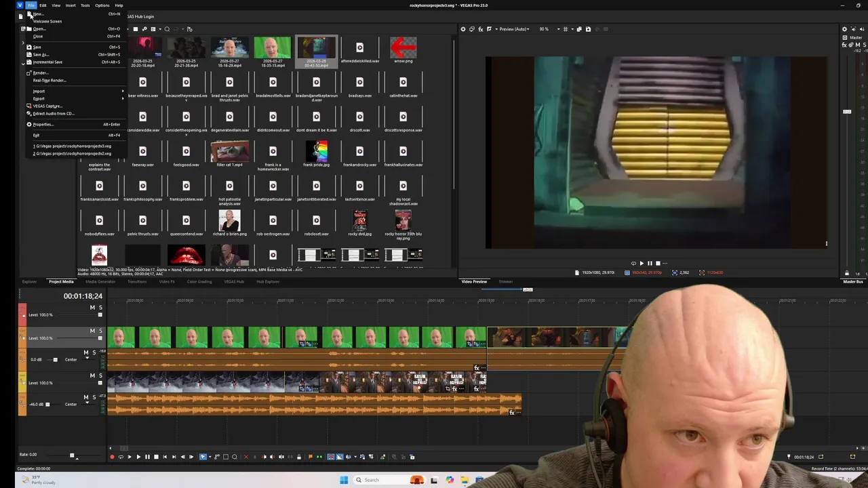The width and height of the screenshot is (868, 488).
Task: Choose Save As... in File menu
Action: point(41,54)
